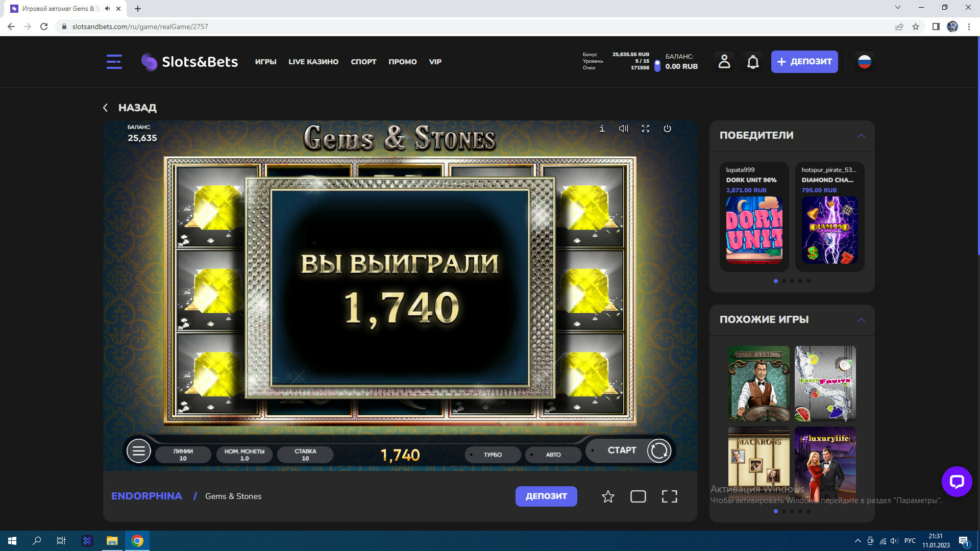
Task: Open the round game menu button
Action: pos(138,451)
